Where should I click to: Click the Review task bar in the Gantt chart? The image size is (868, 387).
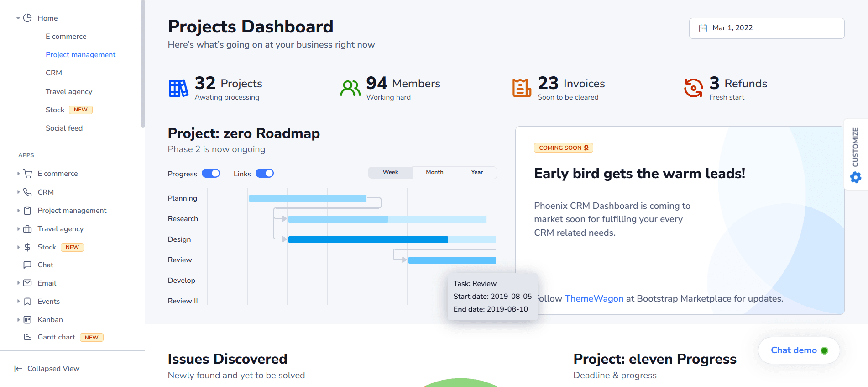pos(452,260)
